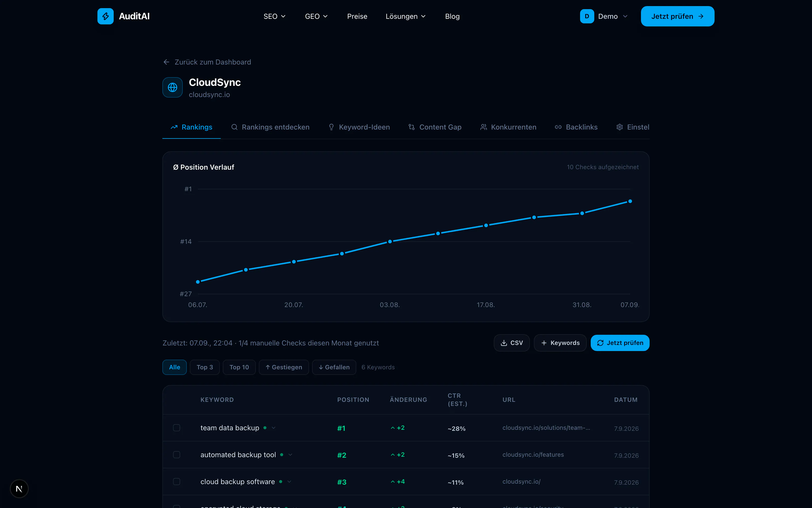This screenshot has height=508, width=812.
Task: Open the Next.js dev tools badge
Action: coord(19,488)
